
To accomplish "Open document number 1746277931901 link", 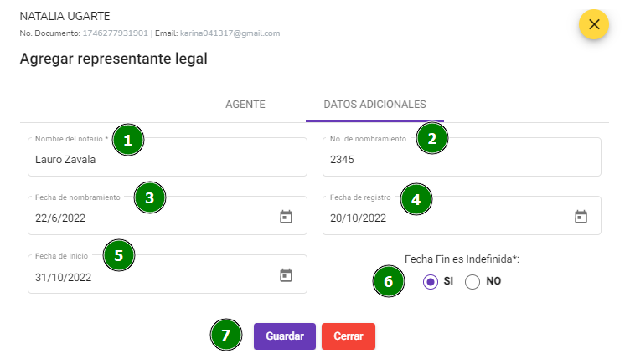I will pyautogui.click(x=116, y=33).
